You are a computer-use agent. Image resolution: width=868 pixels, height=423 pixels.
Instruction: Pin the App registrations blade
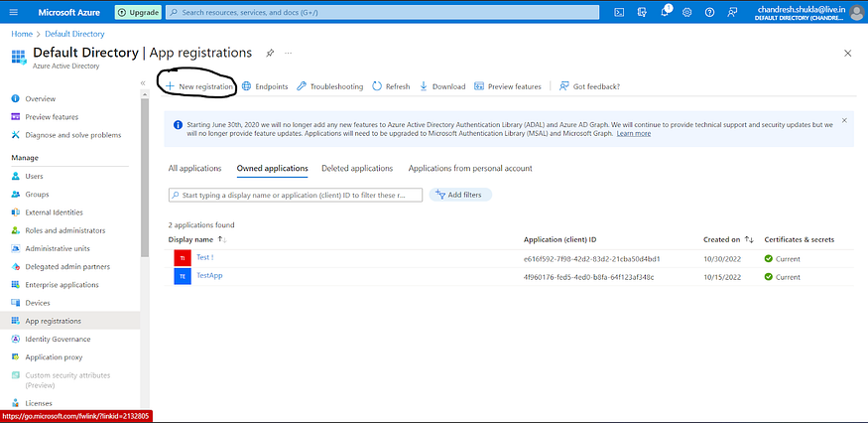(x=270, y=54)
